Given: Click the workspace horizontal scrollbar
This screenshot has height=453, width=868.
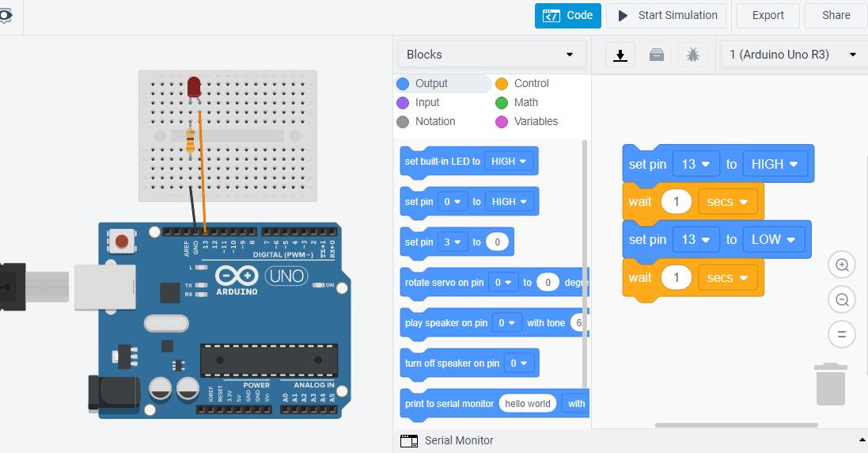Looking at the screenshot, I should [736, 425].
